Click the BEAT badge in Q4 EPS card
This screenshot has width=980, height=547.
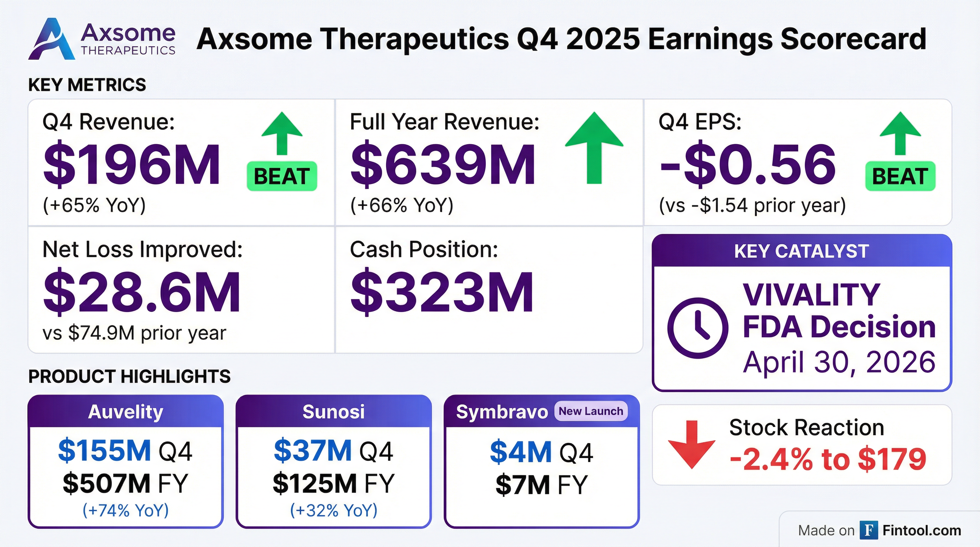pos(900,176)
